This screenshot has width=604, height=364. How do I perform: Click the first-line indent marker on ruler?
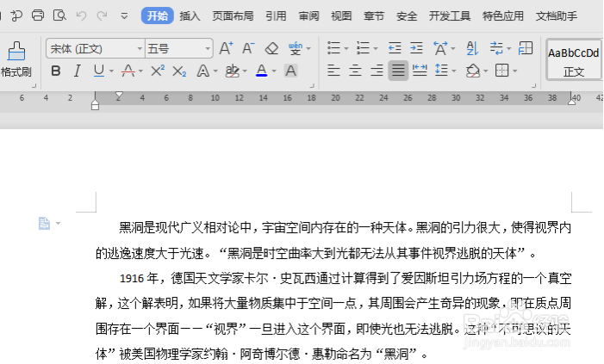pos(119,96)
